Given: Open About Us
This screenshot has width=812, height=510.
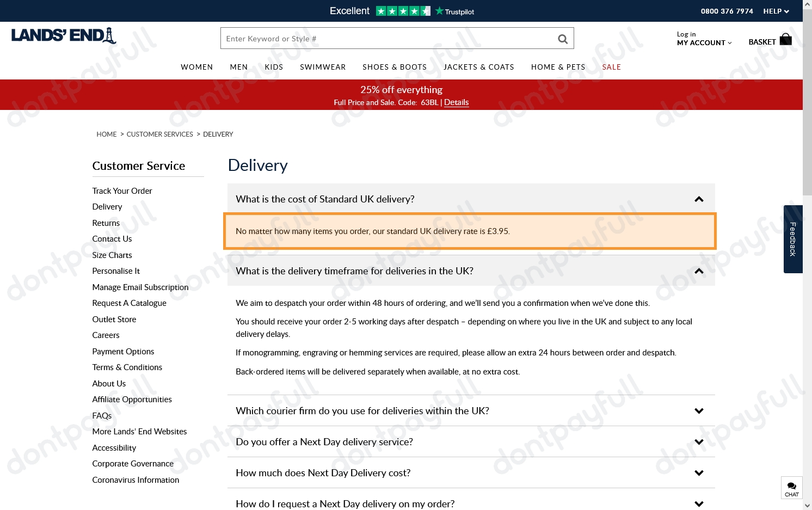Looking at the screenshot, I should pos(109,384).
